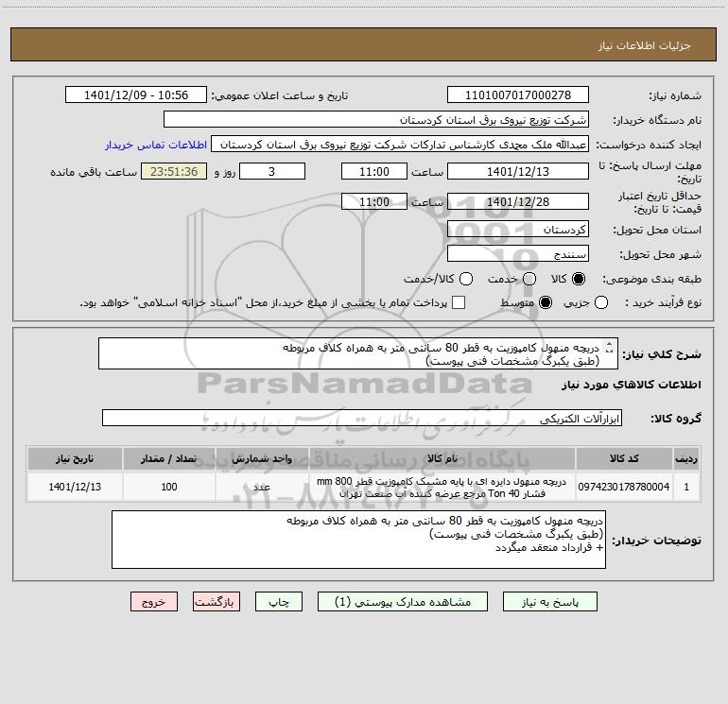Click the پاسخ به نیاز button
The image size is (728, 704).
click(x=550, y=602)
